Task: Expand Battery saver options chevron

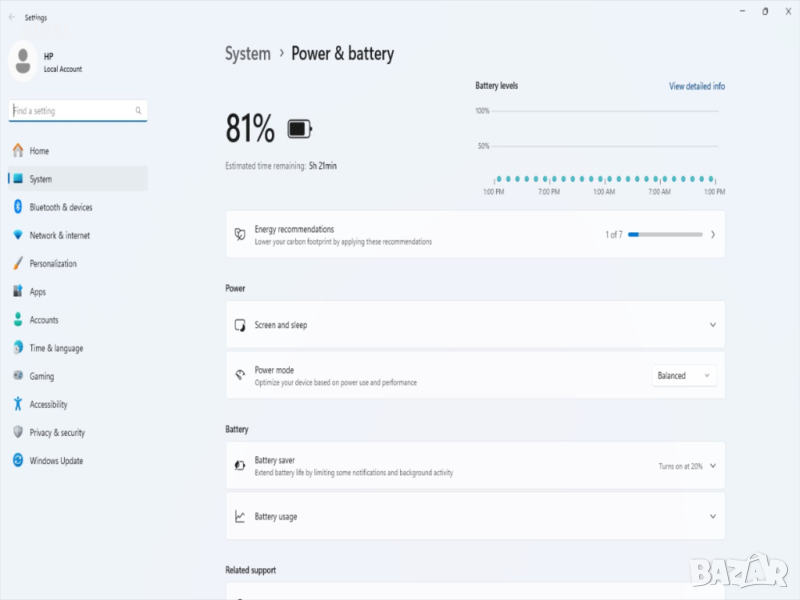Action: (712, 466)
